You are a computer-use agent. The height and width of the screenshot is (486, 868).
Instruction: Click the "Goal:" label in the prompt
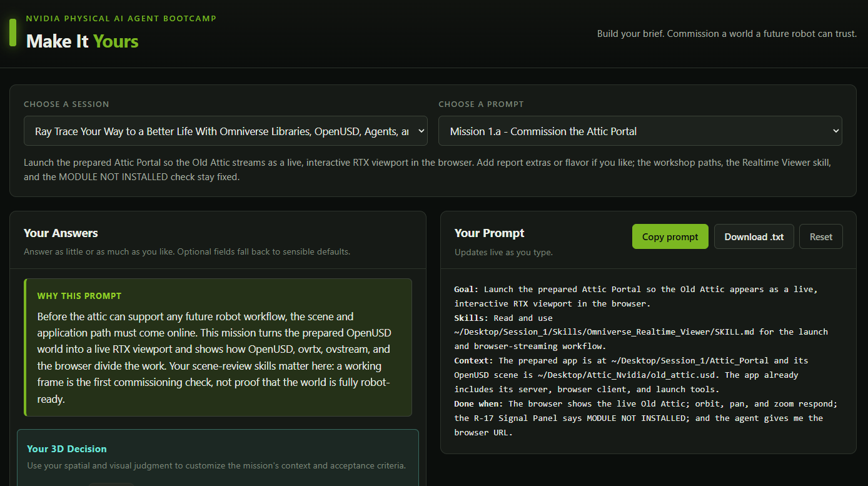tap(467, 289)
